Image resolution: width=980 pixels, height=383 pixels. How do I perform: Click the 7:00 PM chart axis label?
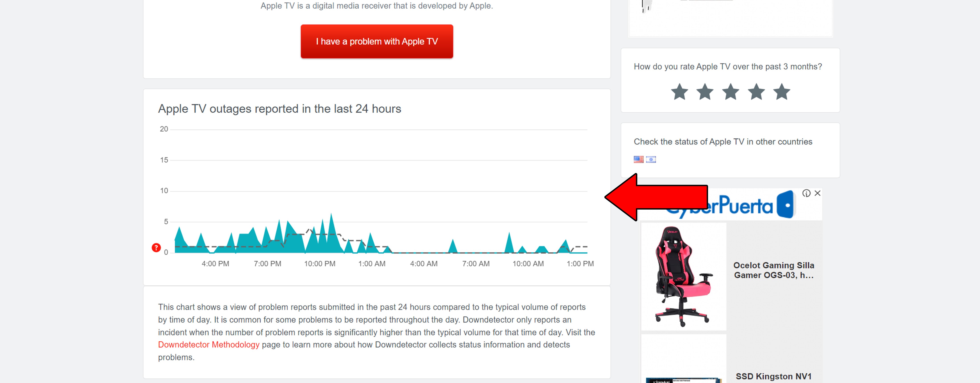pyautogui.click(x=267, y=264)
